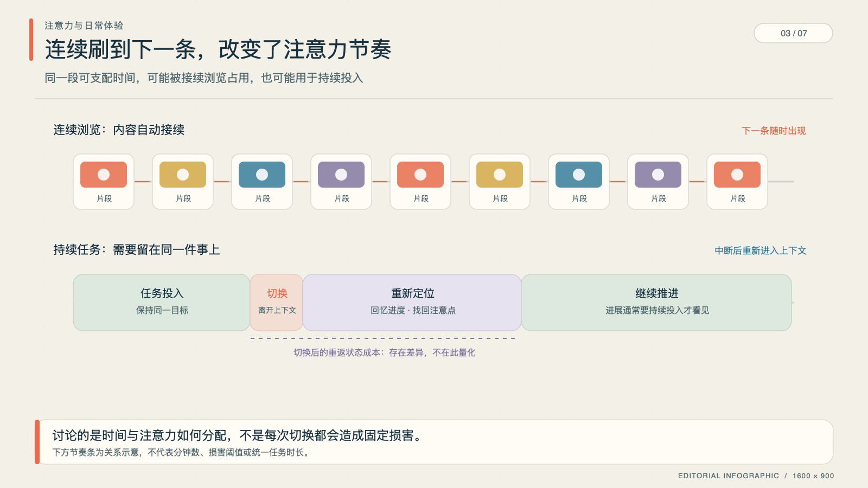
Task: Click the main title 连续刷到下一条，改变了注意力节奏
Action: 218,49
